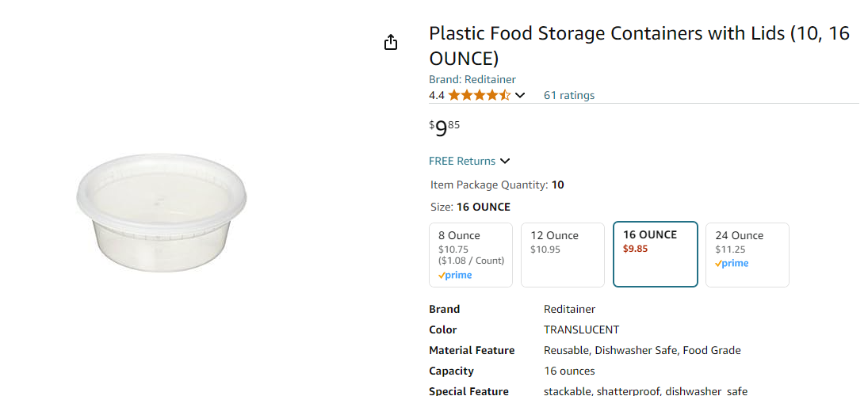This screenshot has width=868, height=396.
Task: Click the Prime logo in the 8 Ounce box
Action: click(455, 276)
